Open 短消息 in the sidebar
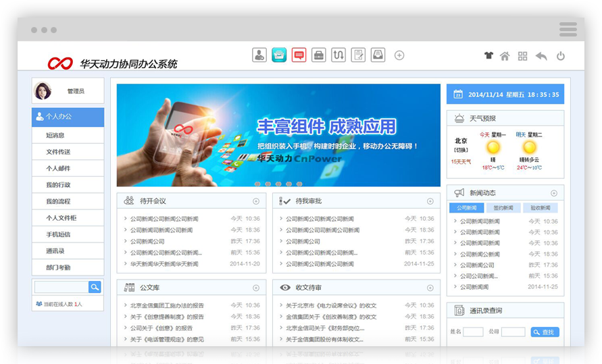The height and width of the screenshot is (364, 602). pyautogui.click(x=68, y=135)
